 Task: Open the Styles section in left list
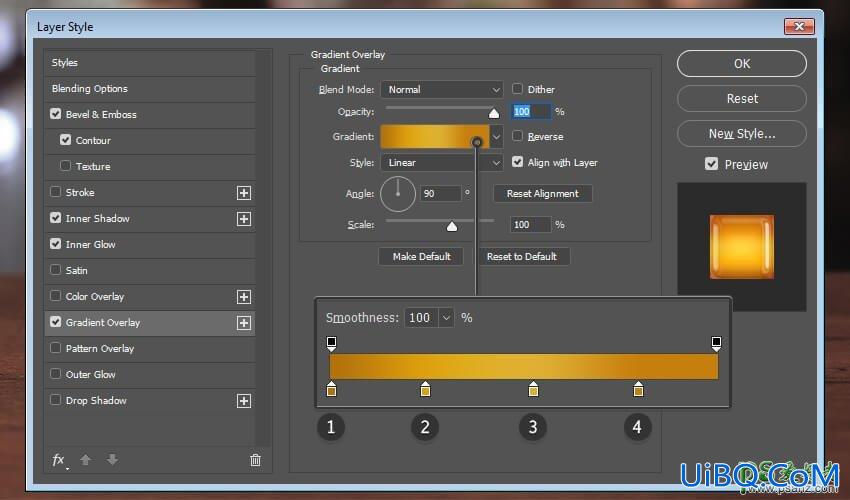[x=150, y=63]
